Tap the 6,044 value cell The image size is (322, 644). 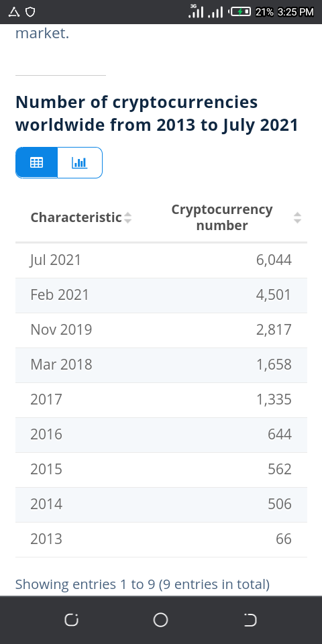pos(274,260)
